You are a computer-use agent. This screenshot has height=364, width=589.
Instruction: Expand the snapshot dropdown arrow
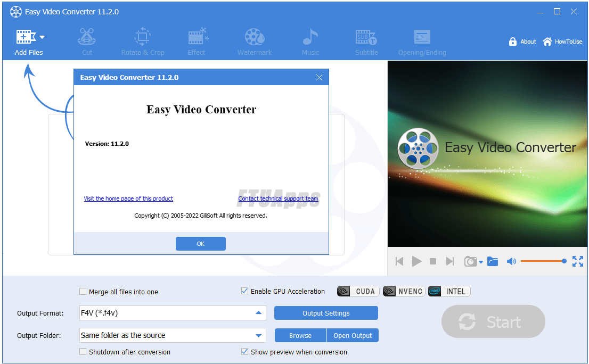(x=481, y=262)
